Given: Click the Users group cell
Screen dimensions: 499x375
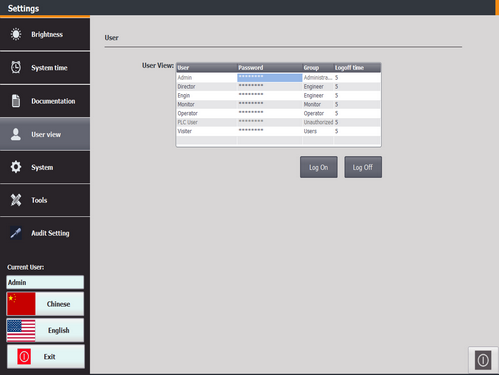Looking at the screenshot, I should click(x=318, y=131).
